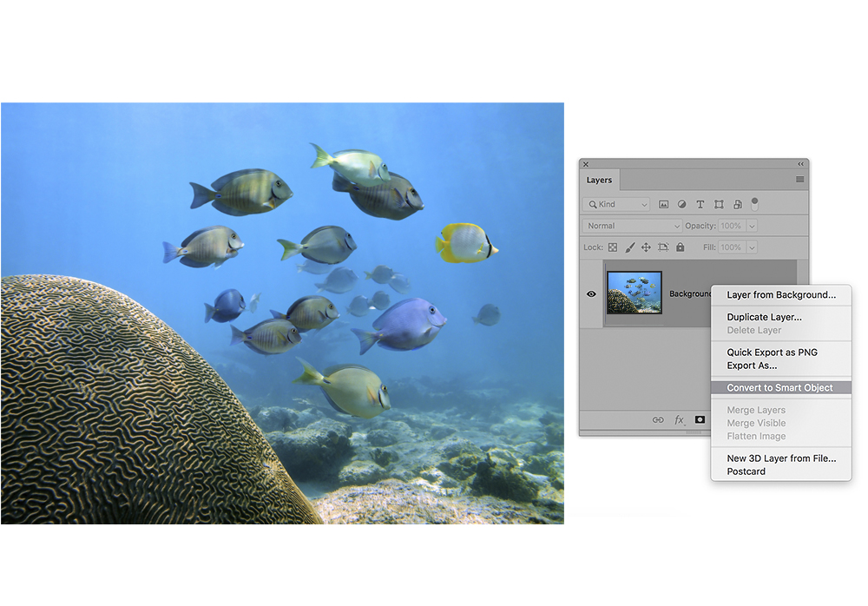Toggle the layer filtering switch

pos(754,203)
